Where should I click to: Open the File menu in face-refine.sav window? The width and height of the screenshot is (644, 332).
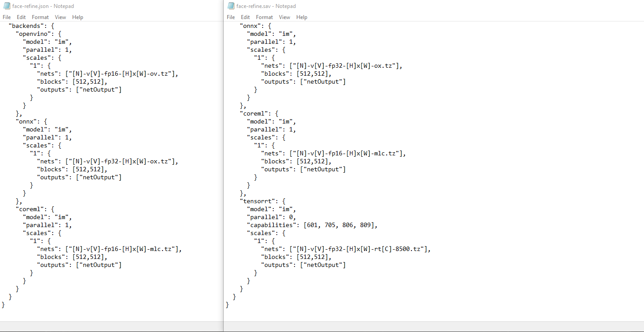point(231,17)
